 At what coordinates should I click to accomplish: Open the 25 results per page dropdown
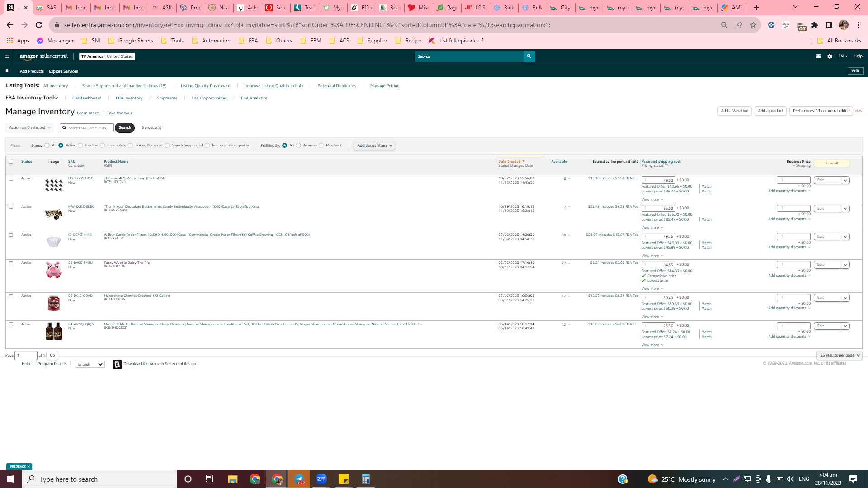pyautogui.click(x=840, y=355)
